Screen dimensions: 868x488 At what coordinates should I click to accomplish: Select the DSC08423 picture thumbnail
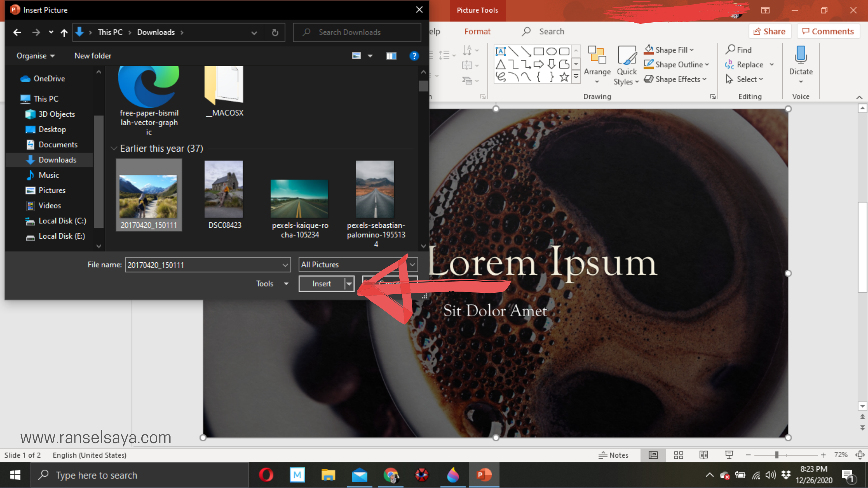point(224,189)
